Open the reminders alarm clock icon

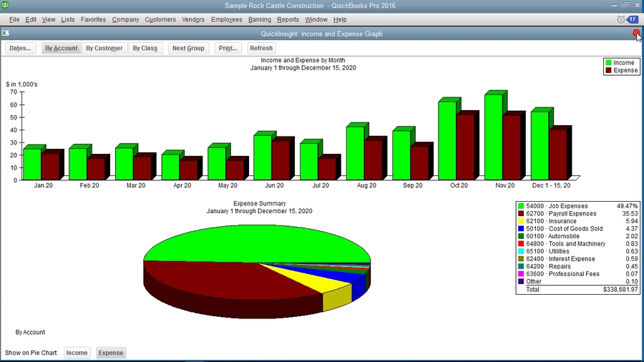click(x=620, y=19)
